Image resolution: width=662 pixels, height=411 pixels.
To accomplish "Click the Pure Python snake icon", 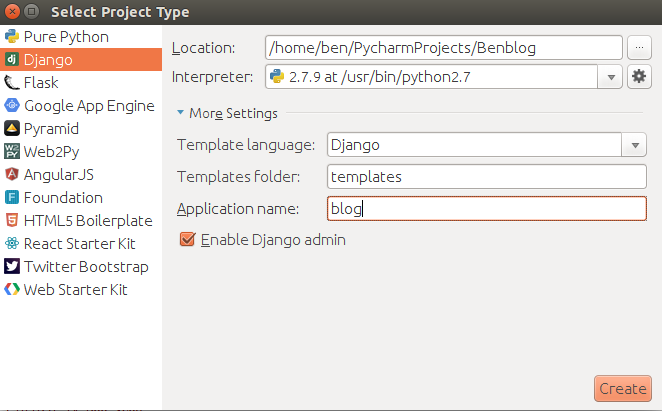I will pos(12,37).
